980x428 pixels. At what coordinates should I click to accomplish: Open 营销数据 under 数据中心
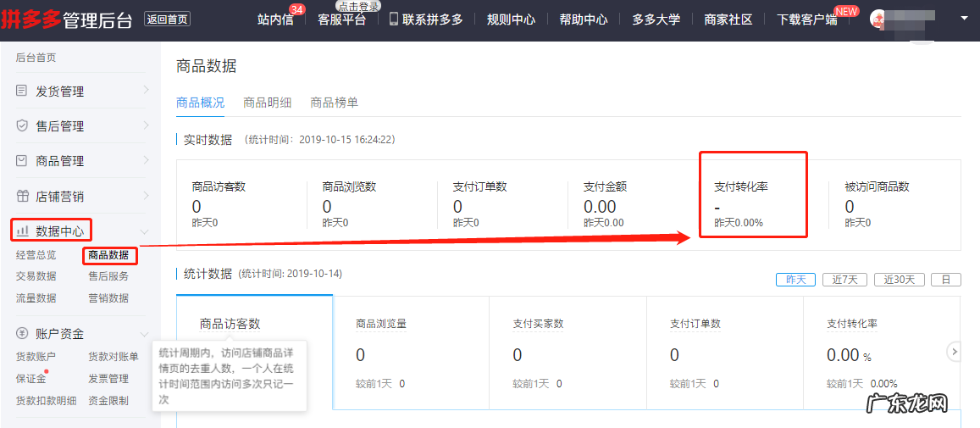tap(108, 297)
